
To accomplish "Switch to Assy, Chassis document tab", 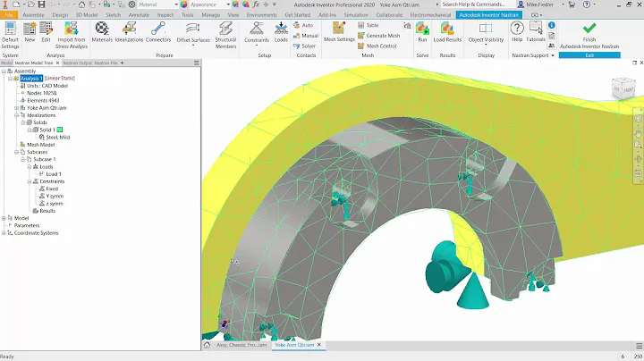I will tap(241, 345).
